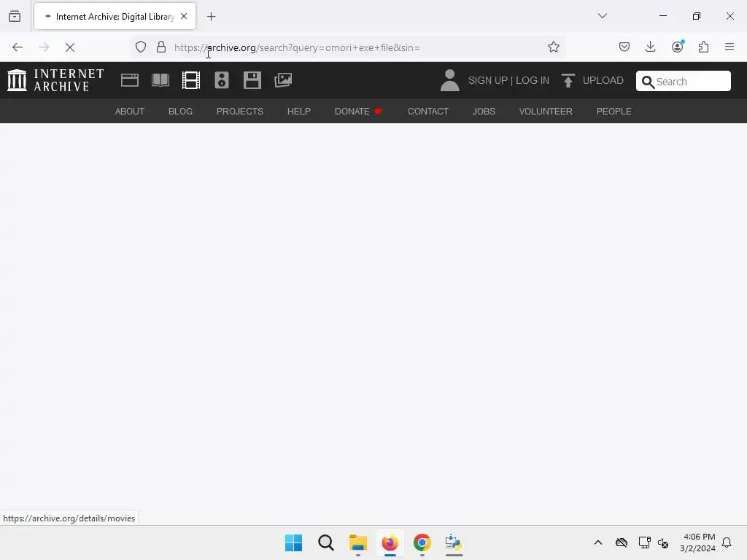Open the Extensions puzzle icon
747x560 pixels.
[703, 47]
